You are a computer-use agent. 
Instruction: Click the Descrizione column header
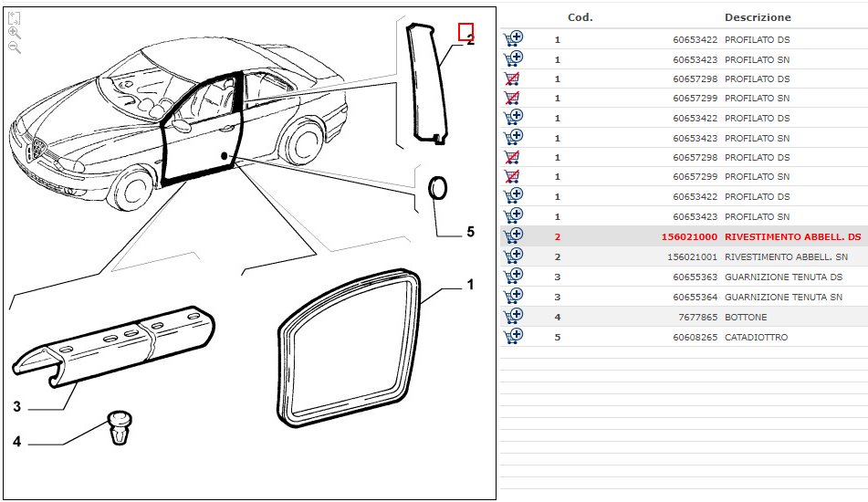coord(758,17)
